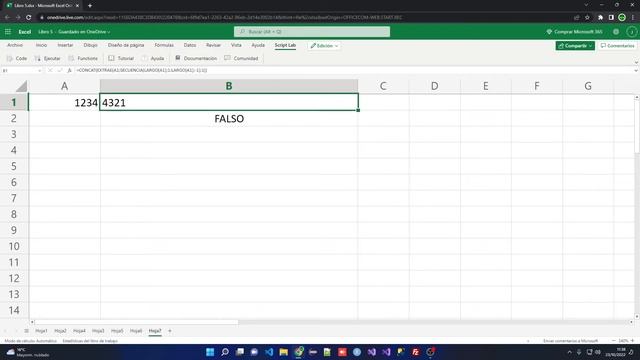The height and width of the screenshot is (360, 640).
Task: Click Enviar comentarios a Microsoft
Action: (570, 341)
